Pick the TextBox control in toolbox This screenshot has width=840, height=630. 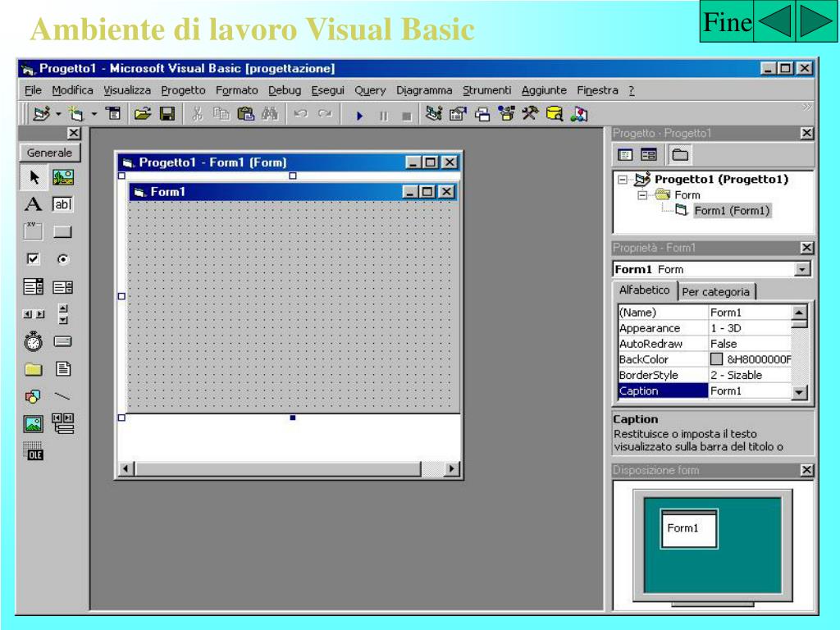[62, 204]
